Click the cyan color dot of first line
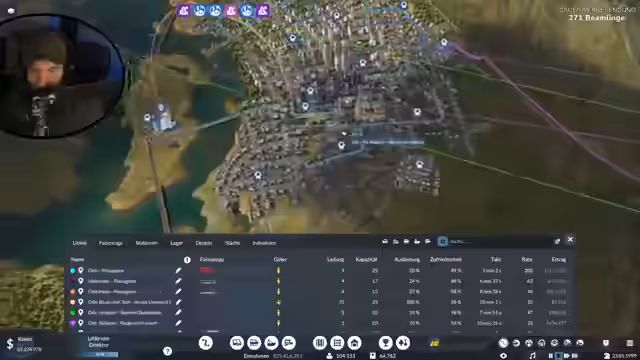The image size is (640, 360). click(73, 270)
